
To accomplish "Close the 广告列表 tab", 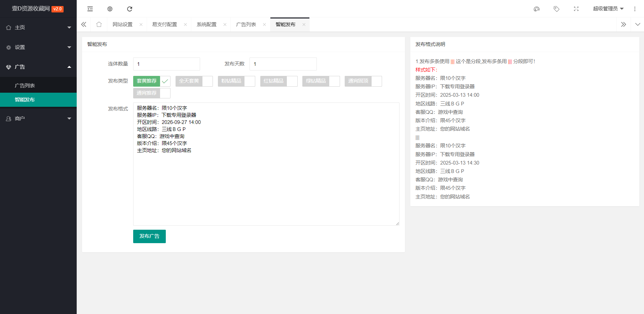I will pos(264,25).
